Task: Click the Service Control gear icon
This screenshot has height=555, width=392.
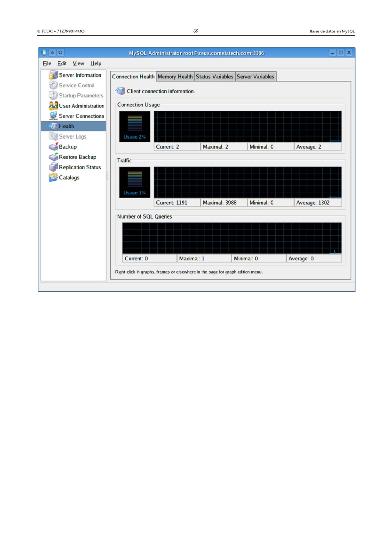Action: (x=53, y=85)
